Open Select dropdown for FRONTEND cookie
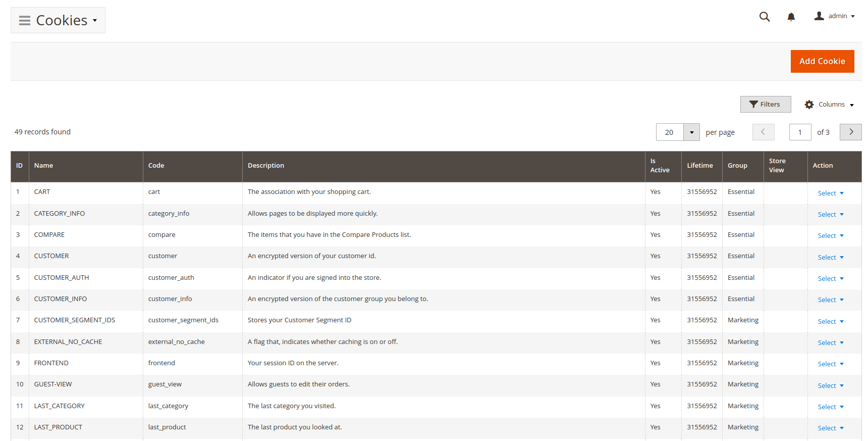Viewport: 868px width, 441px height. pos(830,364)
